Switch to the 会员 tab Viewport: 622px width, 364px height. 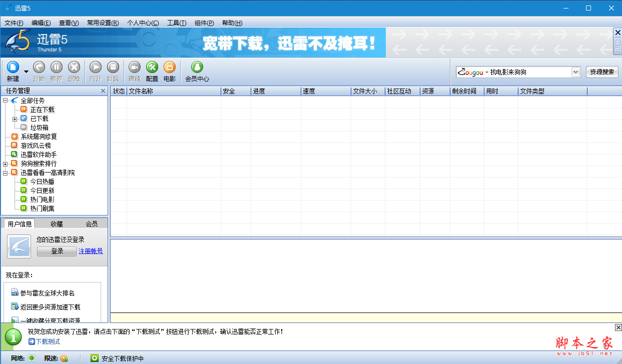click(x=92, y=223)
